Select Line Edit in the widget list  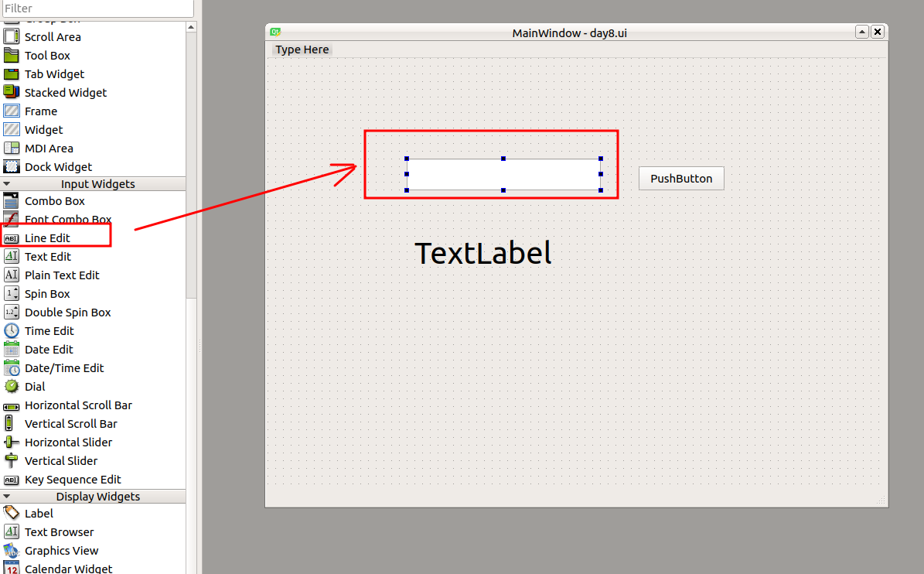click(47, 238)
